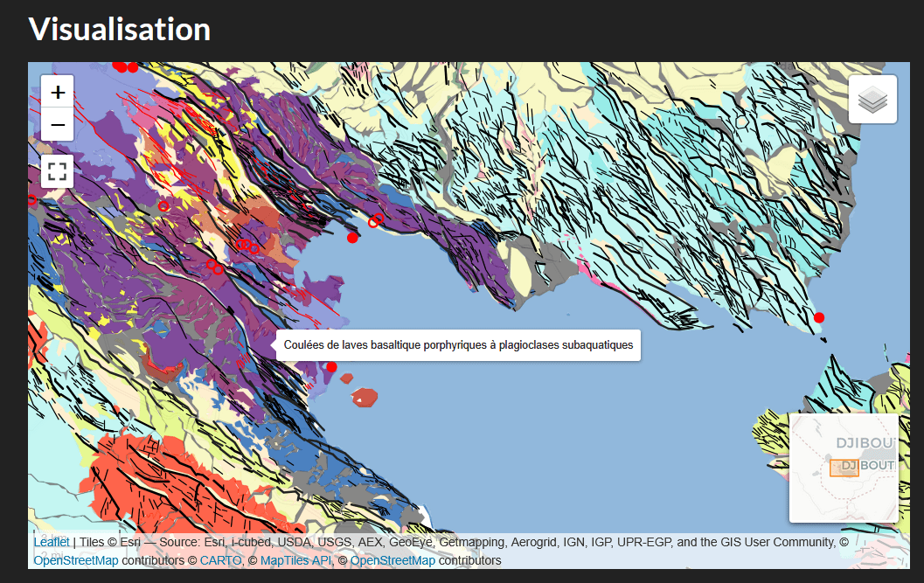Click the largest red-brown island polygon in the bay

(x=363, y=398)
